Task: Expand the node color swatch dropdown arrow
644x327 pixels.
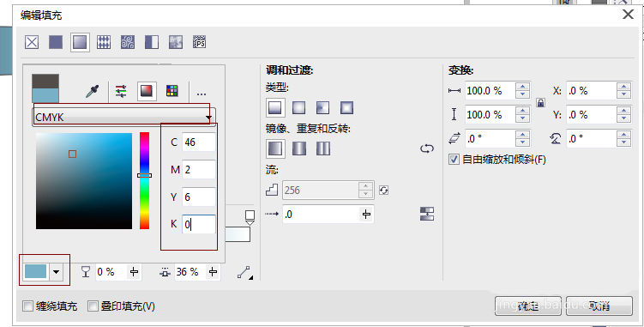Action: [x=57, y=272]
